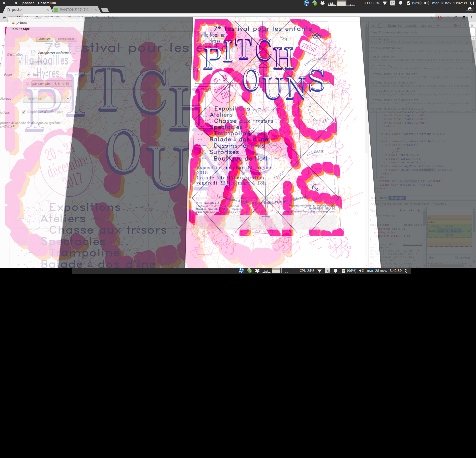476x458 pixels.
Task: Expand the 'logoVille affiche' div node
Action: click(382, 134)
